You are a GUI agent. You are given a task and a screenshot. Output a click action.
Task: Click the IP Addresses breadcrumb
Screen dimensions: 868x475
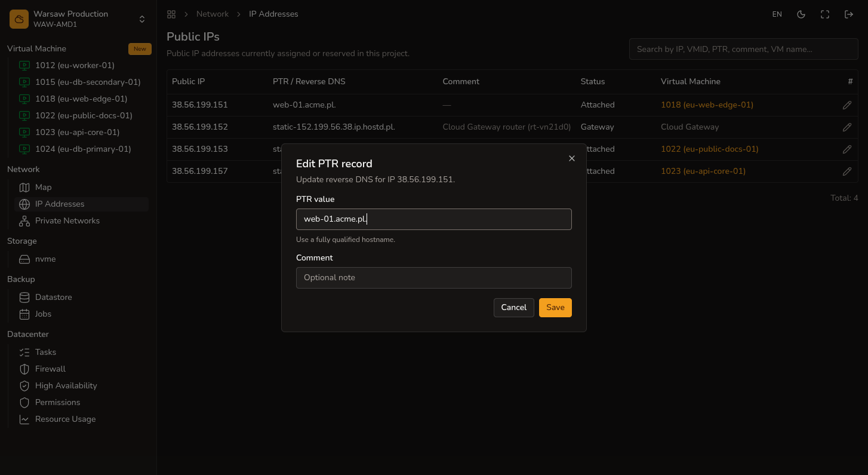point(273,14)
